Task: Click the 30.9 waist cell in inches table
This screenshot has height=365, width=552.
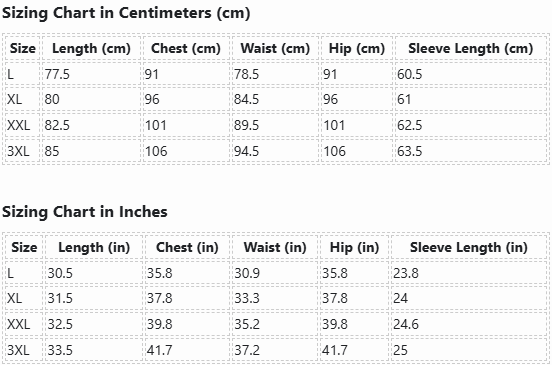Action: pos(275,273)
